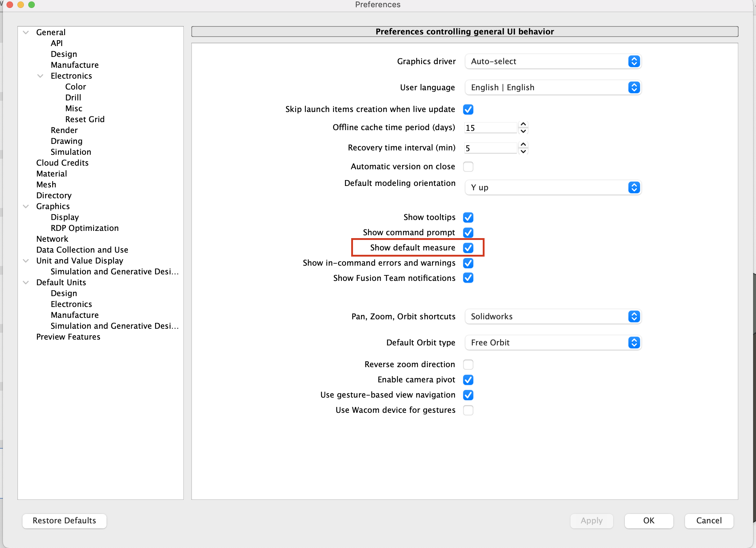Disable Show default measure checkbox
This screenshot has height=548, width=756.
pos(468,248)
